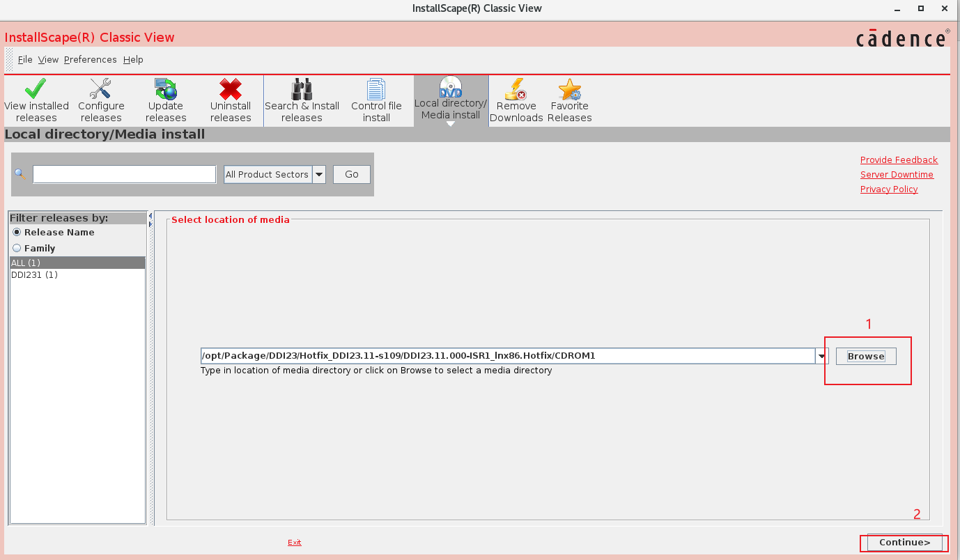
Task: Expand the media location path dropdown arrow
Action: [x=822, y=357]
